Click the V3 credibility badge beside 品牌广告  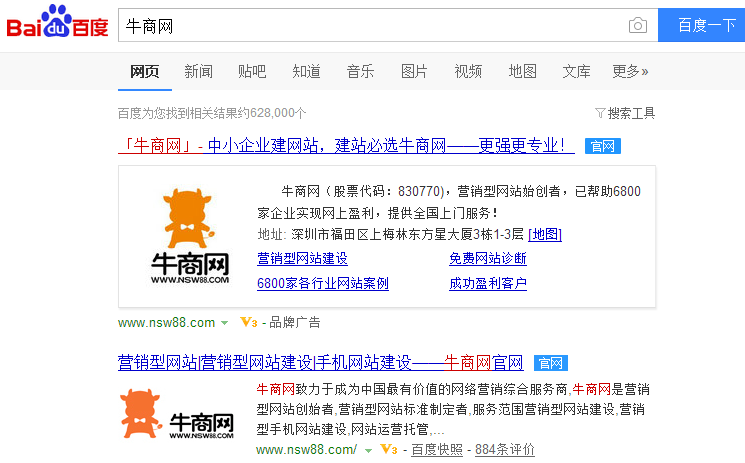(x=248, y=322)
